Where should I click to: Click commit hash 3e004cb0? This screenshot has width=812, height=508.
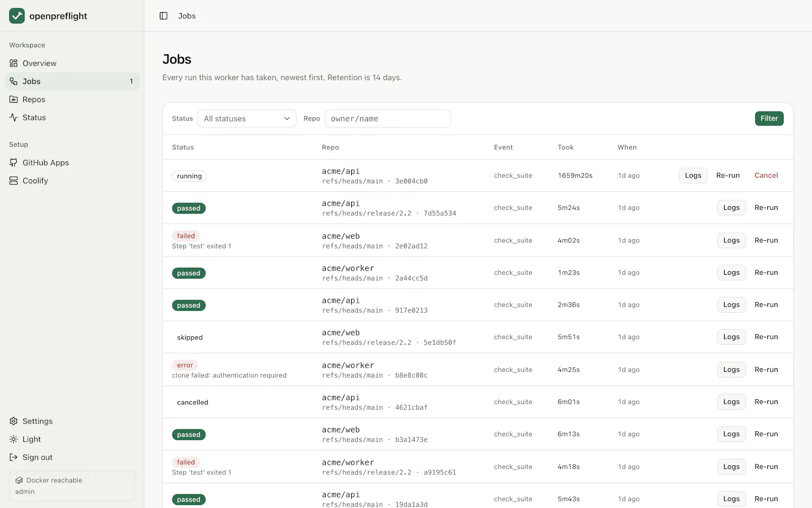412,181
